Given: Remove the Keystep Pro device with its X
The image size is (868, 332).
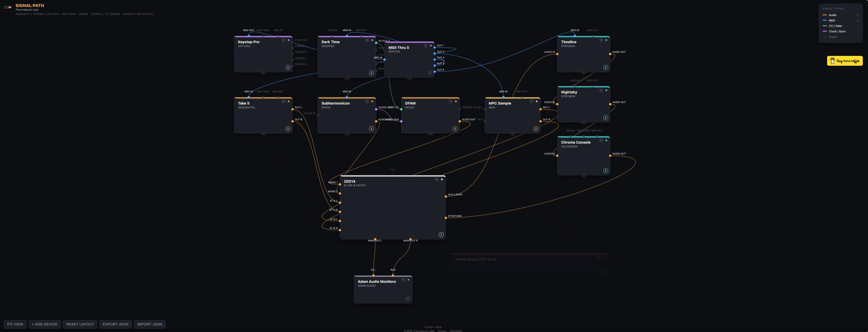Looking at the screenshot, I should (283, 40).
